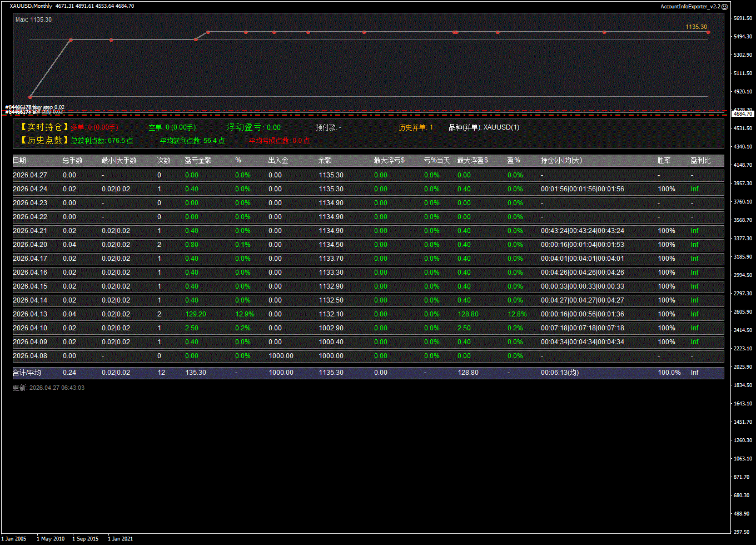Click the 129.20 profit value

[195, 314]
